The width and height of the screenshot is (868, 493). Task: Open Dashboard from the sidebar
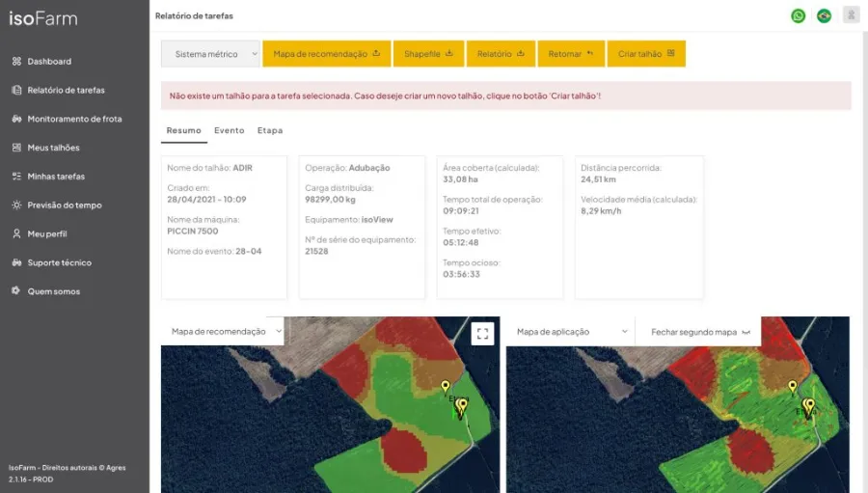(49, 61)
